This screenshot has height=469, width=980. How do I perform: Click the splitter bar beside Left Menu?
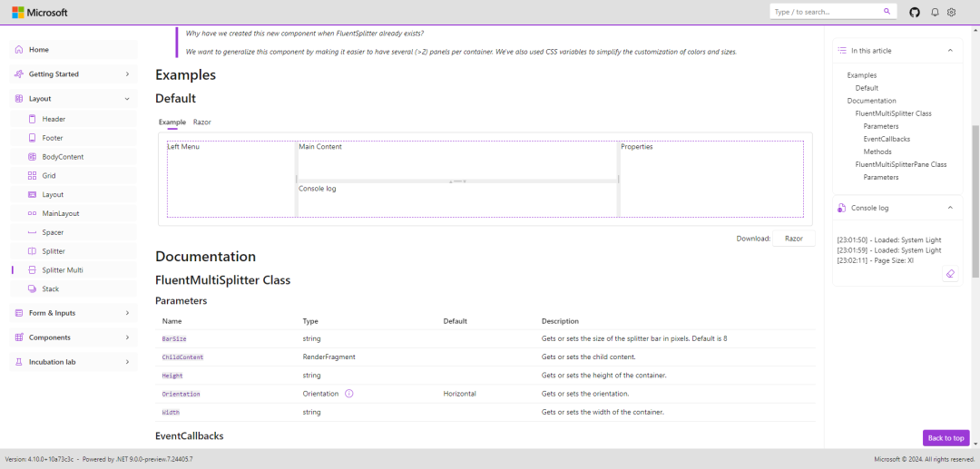coord(296,179)
